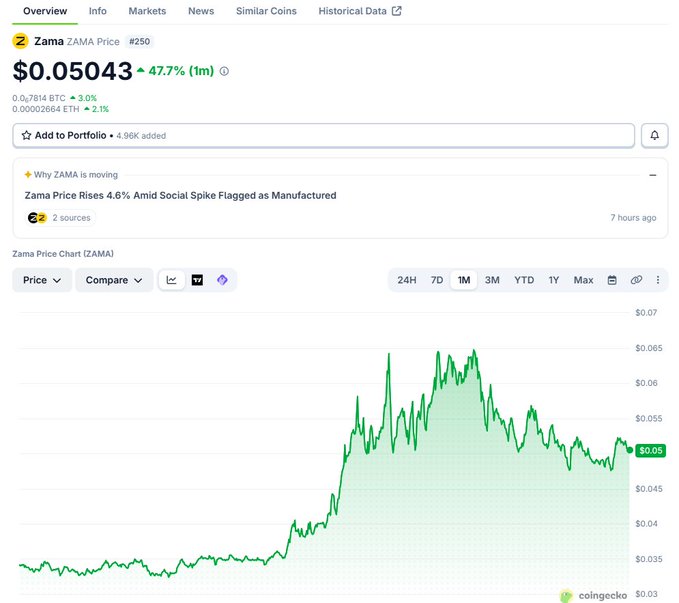Open the Price dropdown
The width and height of the screenshot is (679, 603).
(x=42, y=280)
